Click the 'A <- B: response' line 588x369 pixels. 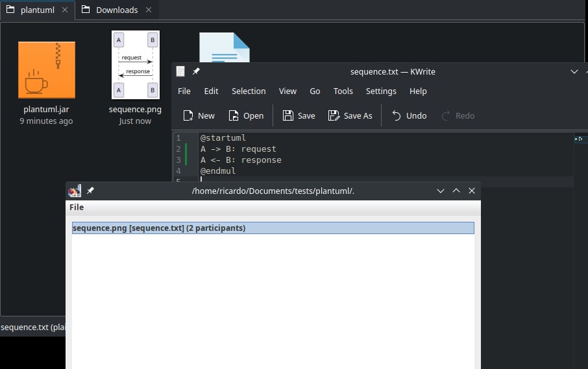tap(241, 160)
